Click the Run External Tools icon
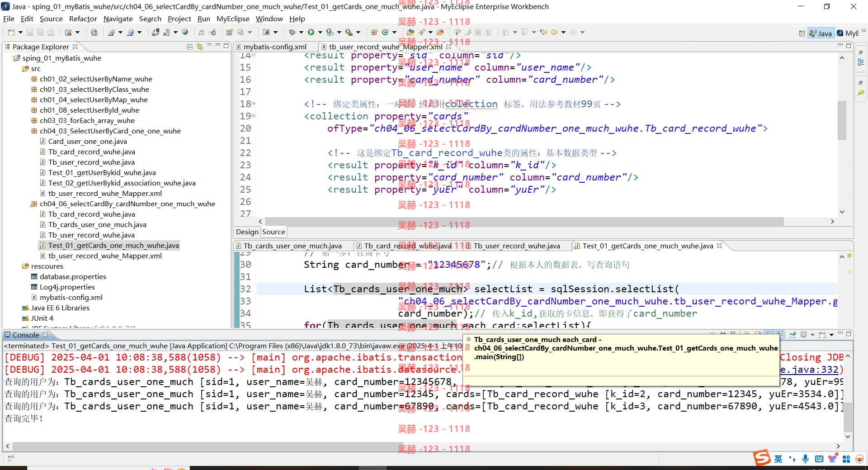The width and height of the screenshot is (868, 470). click(349, 33)
